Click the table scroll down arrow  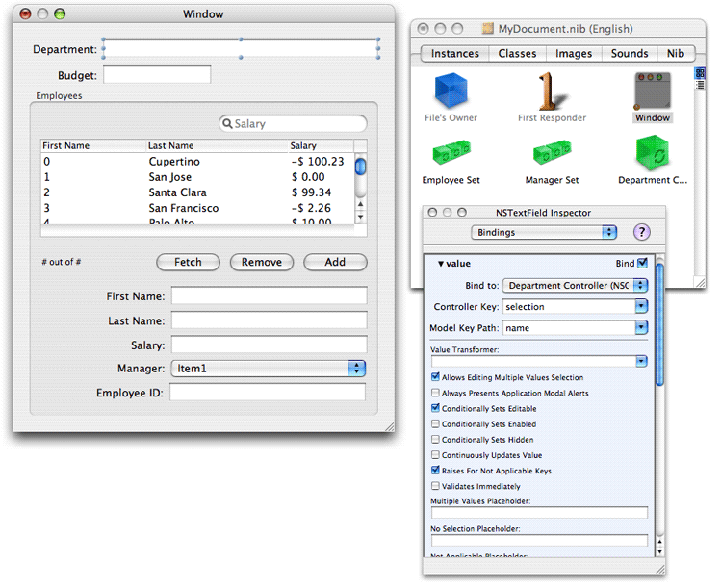[360, 217]
